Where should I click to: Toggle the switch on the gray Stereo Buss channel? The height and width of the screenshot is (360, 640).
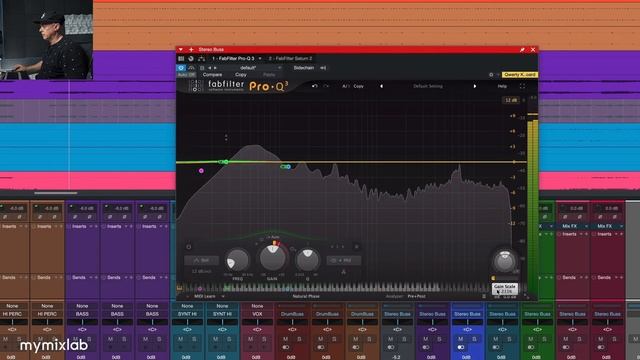click(391, 347)
